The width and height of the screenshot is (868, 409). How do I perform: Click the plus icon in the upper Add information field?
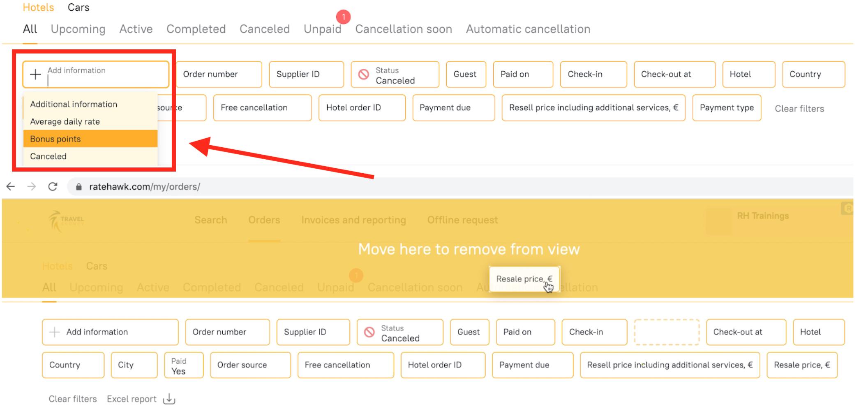point(36,74)
